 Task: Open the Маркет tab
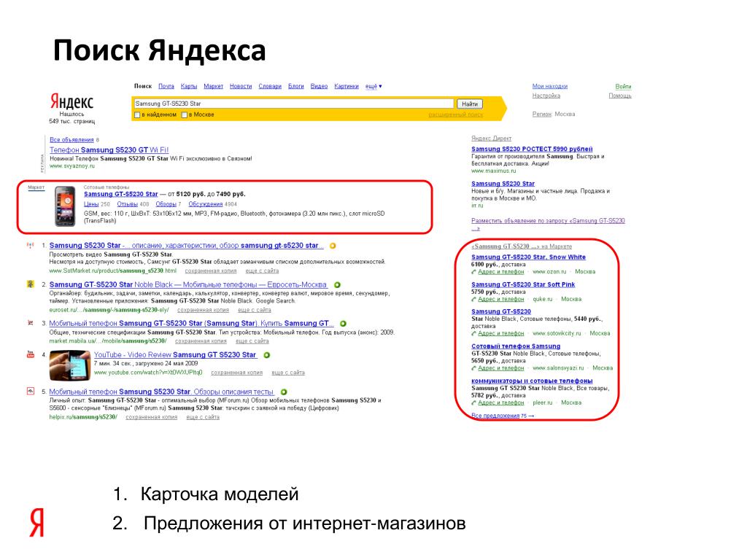pos(214,86)
